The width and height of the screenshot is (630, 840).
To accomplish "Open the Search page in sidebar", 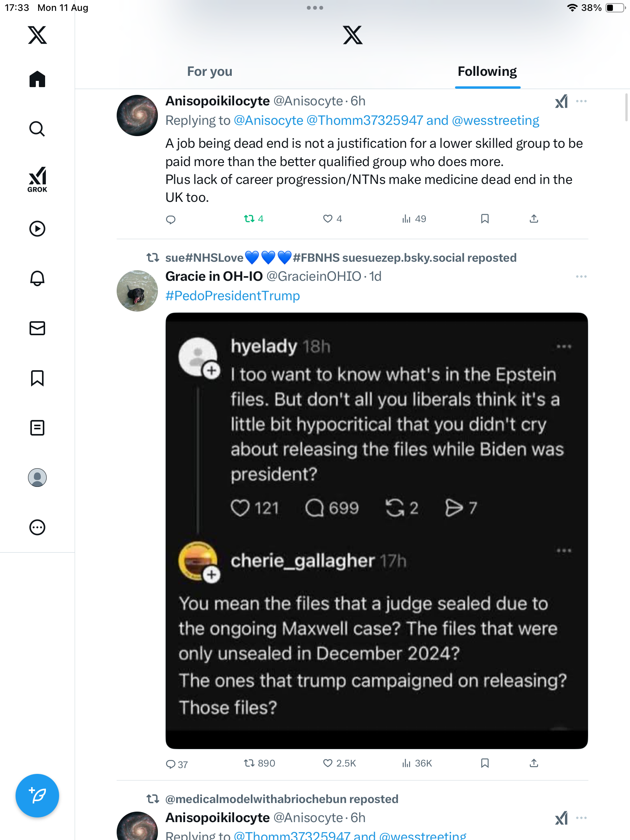I will click(37, 129).
